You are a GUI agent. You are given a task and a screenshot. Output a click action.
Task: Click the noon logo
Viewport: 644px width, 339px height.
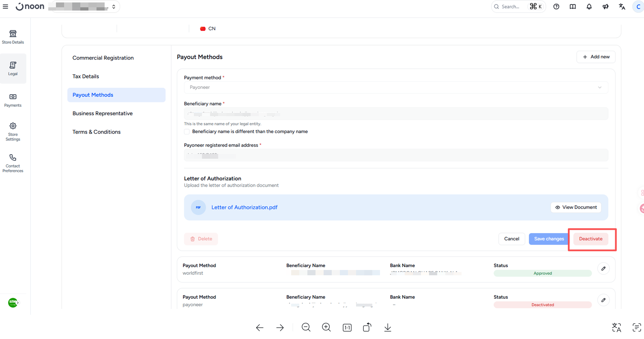coord(30,6)
